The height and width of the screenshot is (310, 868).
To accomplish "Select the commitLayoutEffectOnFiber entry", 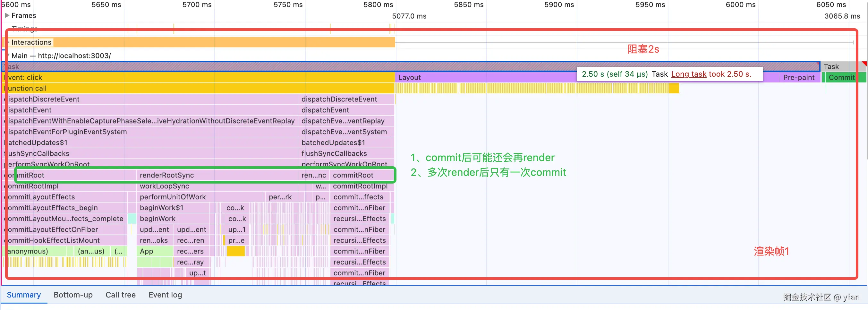I will point(65,229).
